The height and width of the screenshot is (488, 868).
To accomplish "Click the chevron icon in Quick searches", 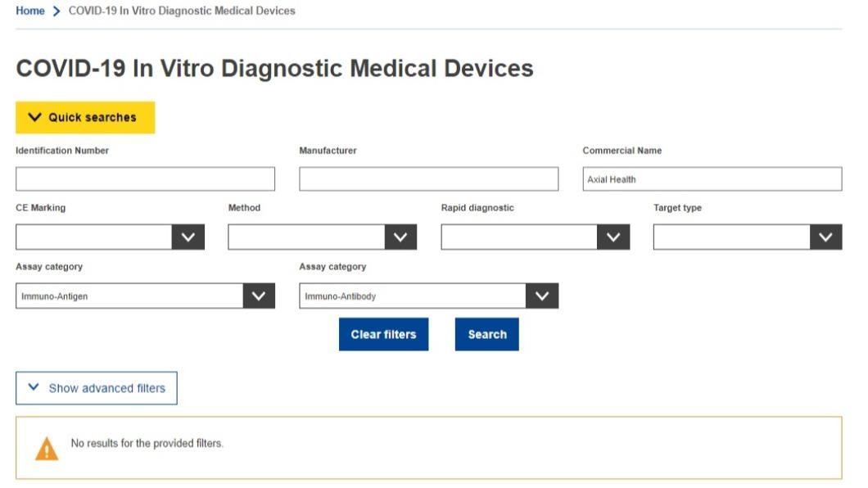I will [34, 117].
